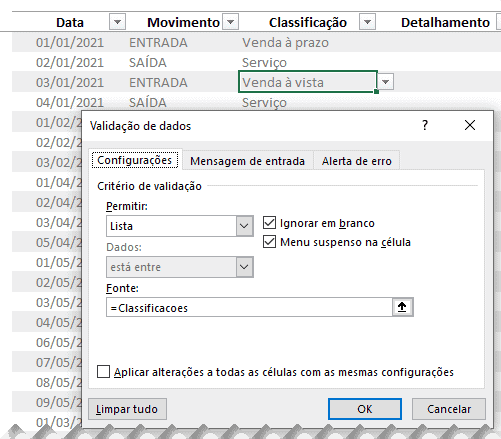Select the date cell 01/01/2021

(70, 42)
